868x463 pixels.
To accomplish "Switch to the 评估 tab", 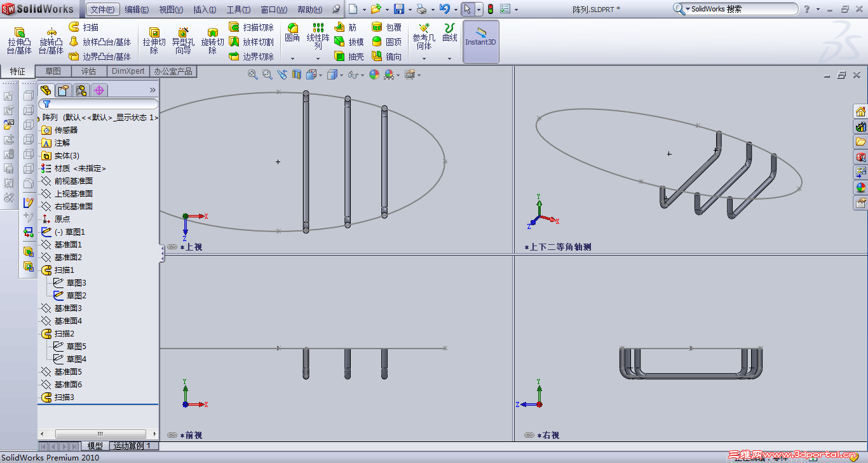I will pyautogui.click(x=88, y=71).
